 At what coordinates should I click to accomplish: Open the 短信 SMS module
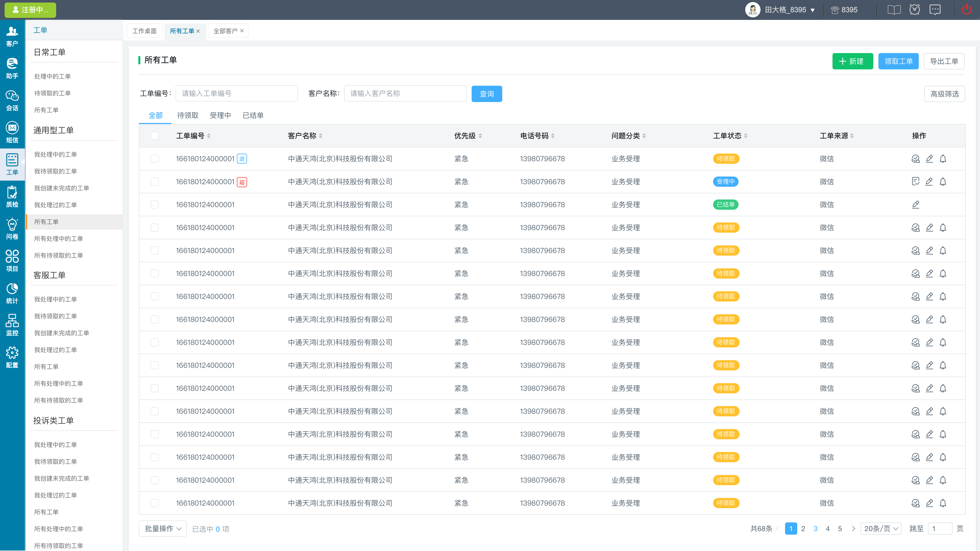pyautogui.click(x=12, y=133)
